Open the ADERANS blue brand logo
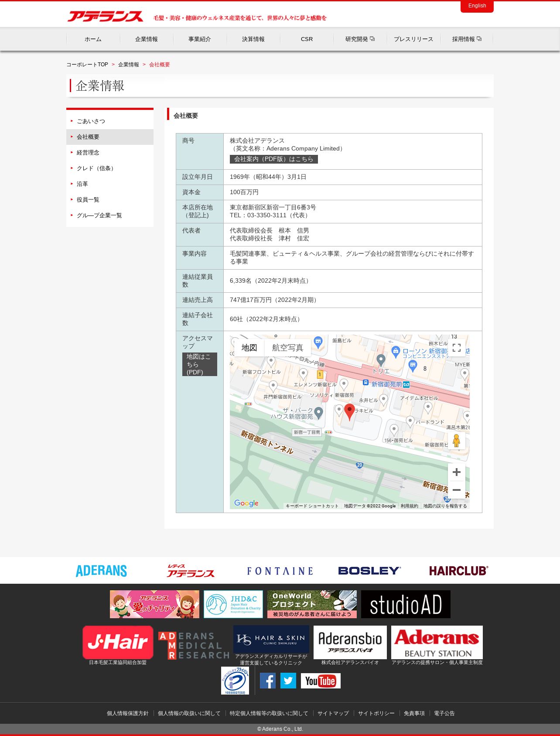This screenshot has height=736, width=560. tap(101, 571)
